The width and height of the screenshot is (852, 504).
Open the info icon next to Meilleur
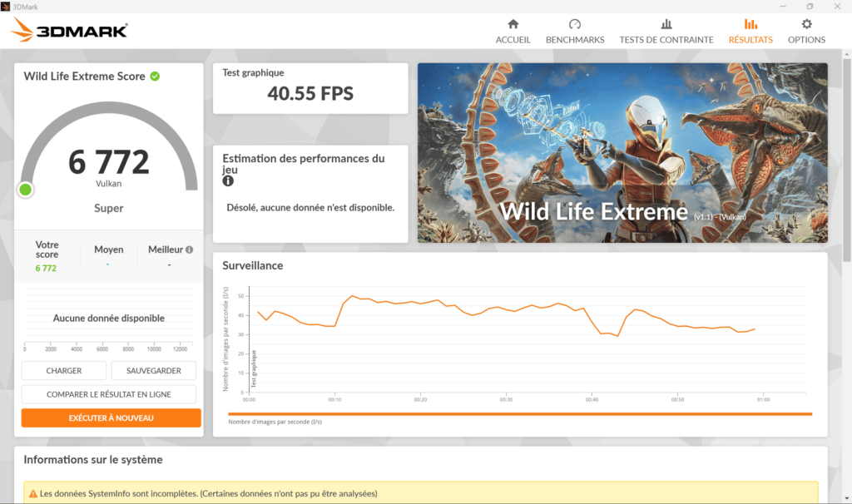coord(190,250)
